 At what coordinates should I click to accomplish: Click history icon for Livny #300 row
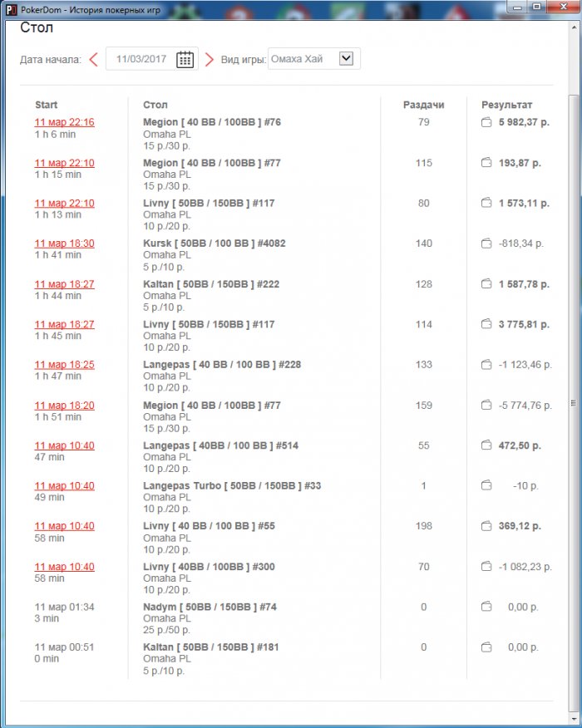(x=486, y=567)
